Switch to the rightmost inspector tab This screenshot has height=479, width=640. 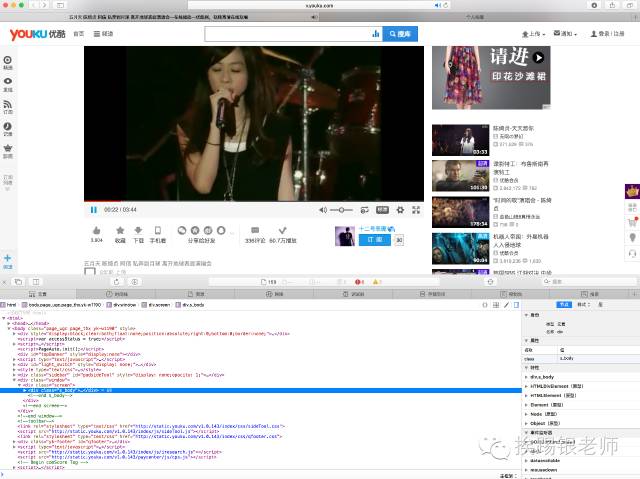[x=589, y=294]
